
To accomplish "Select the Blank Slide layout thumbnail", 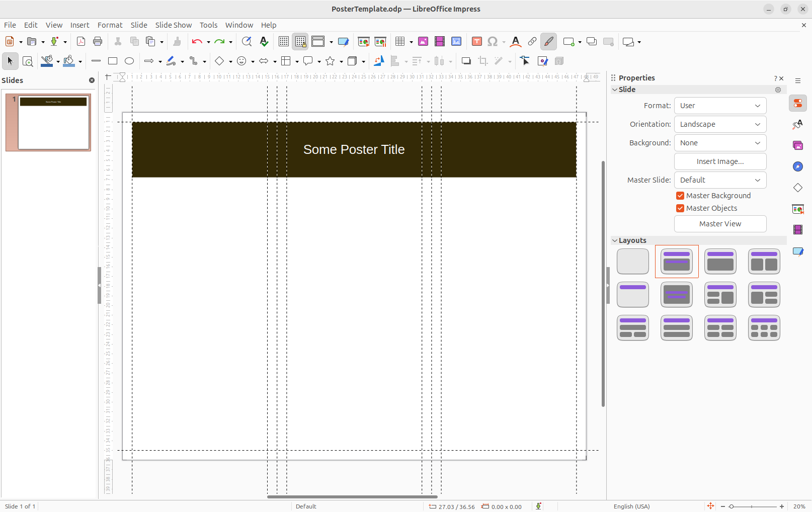I will pyautogui.click(x=633, y=262).
